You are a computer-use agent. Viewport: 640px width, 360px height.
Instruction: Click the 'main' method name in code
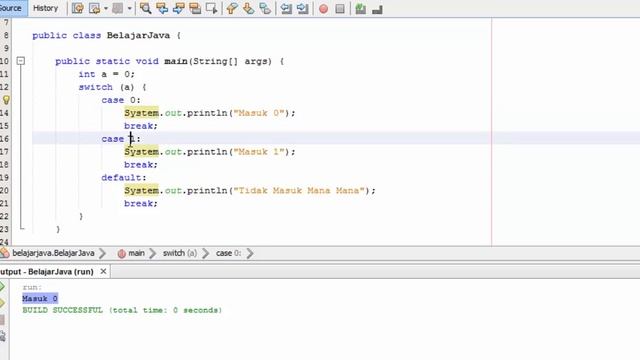[176, 61]
